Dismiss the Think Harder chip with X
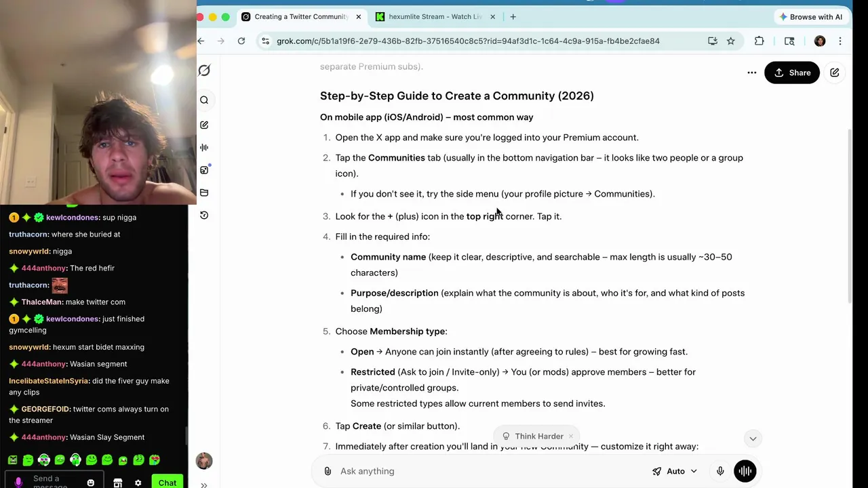868x488 pixels. [571, 436]
